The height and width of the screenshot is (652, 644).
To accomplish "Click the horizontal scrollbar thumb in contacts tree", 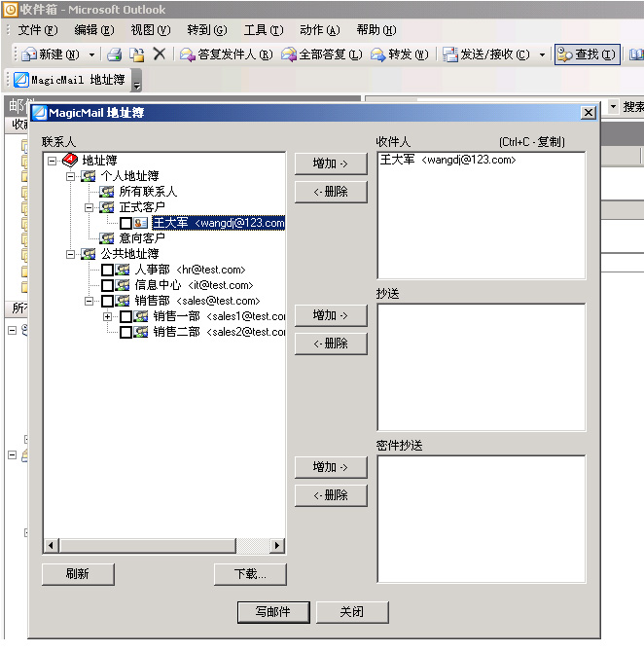I will (148, 545).
